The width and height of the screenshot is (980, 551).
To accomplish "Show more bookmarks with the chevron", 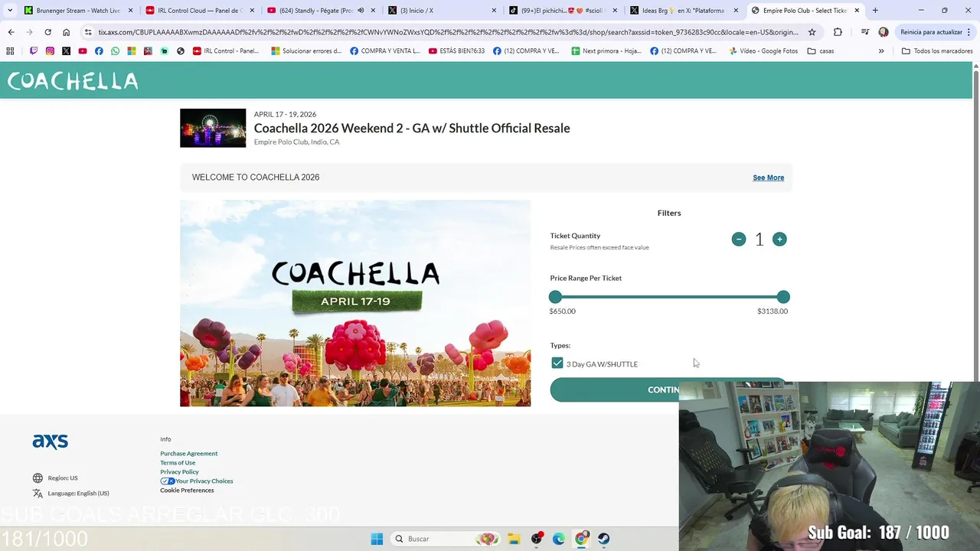I will [881, 51].
